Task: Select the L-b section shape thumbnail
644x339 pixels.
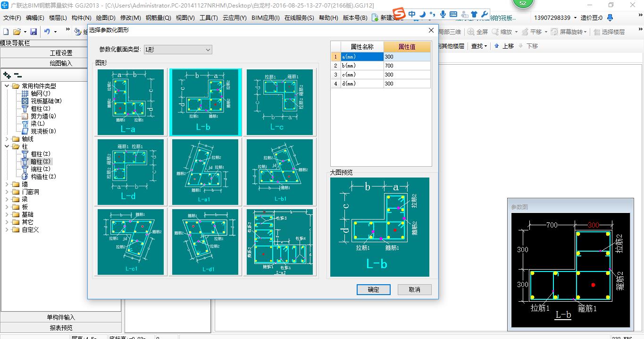Action: pos(206,102)
